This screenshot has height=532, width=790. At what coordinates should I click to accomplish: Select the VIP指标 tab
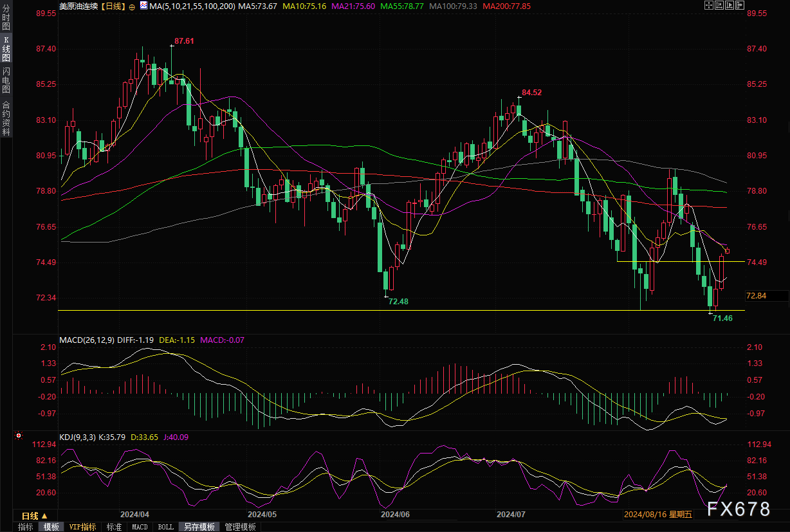click(x=82, y=527)
